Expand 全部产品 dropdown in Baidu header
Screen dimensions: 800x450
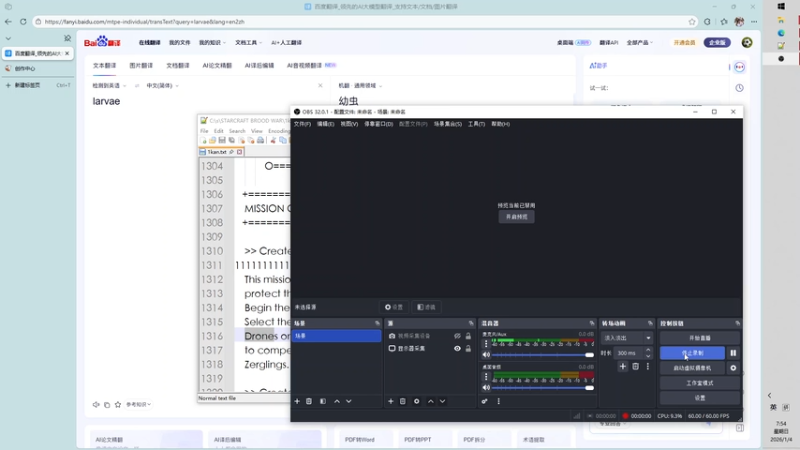coord(640,43)
